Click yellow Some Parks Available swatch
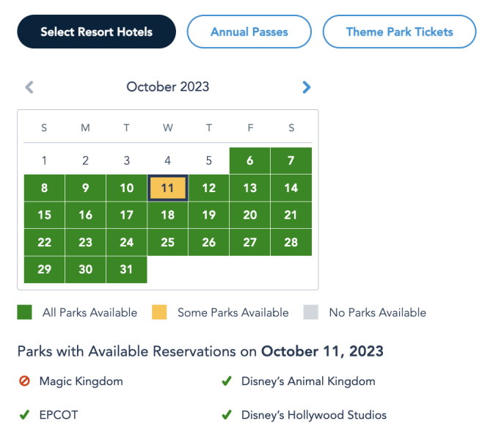Viewport: 504px width, 440px height. (x=159, y=312)
